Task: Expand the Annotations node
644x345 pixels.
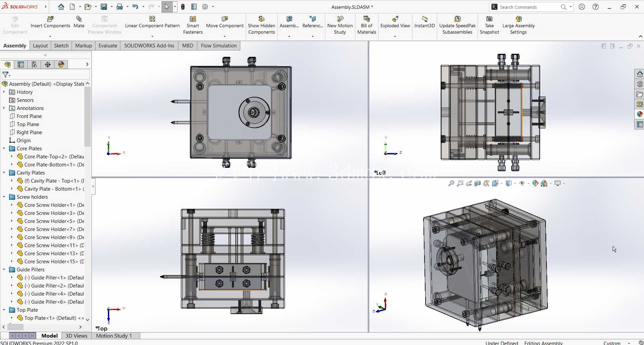Action: tap(4, 108)
